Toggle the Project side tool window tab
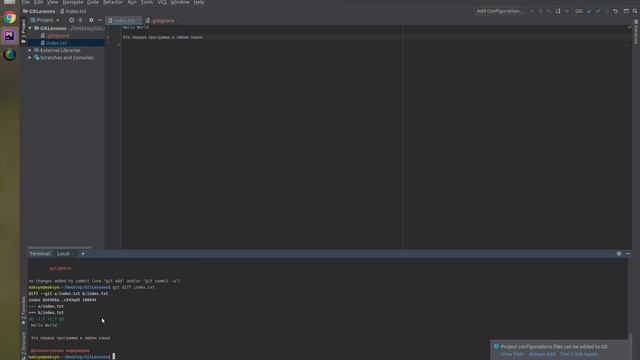The width and height of the screenshot is (640, 360). click(x=23, y=30)
